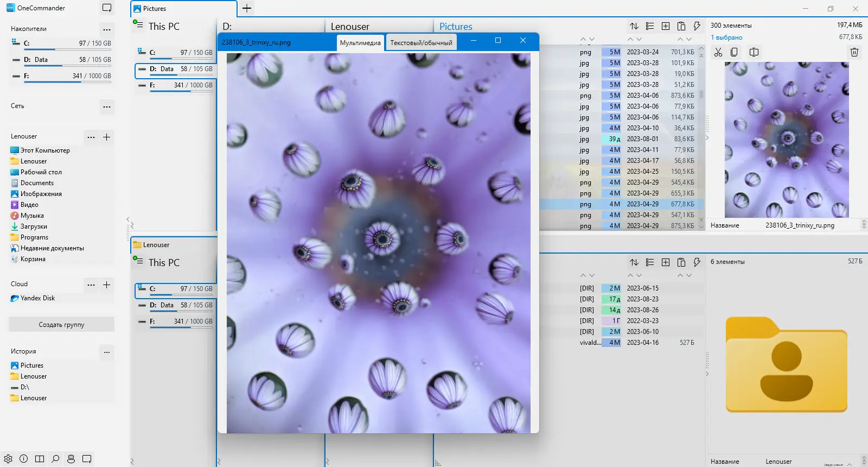Open Накопители section options menu
The height and width of the screenshot is (467, 868).
107,29
